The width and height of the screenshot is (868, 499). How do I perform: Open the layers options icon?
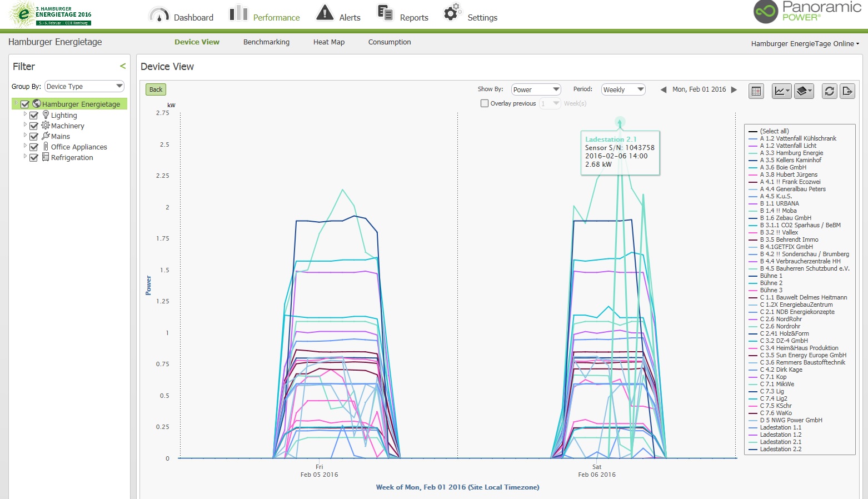(x=804, y=91)
